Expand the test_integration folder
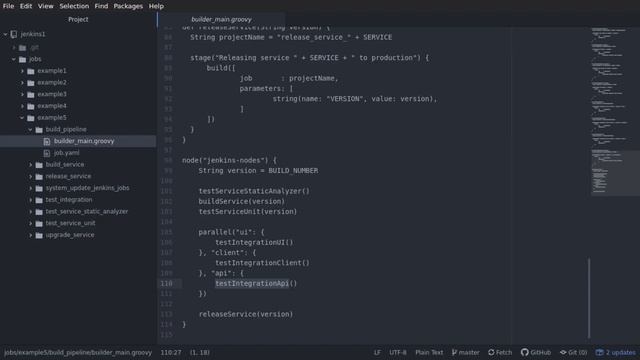The height and width of the screenshot is (360, 640). coord(31,200)
